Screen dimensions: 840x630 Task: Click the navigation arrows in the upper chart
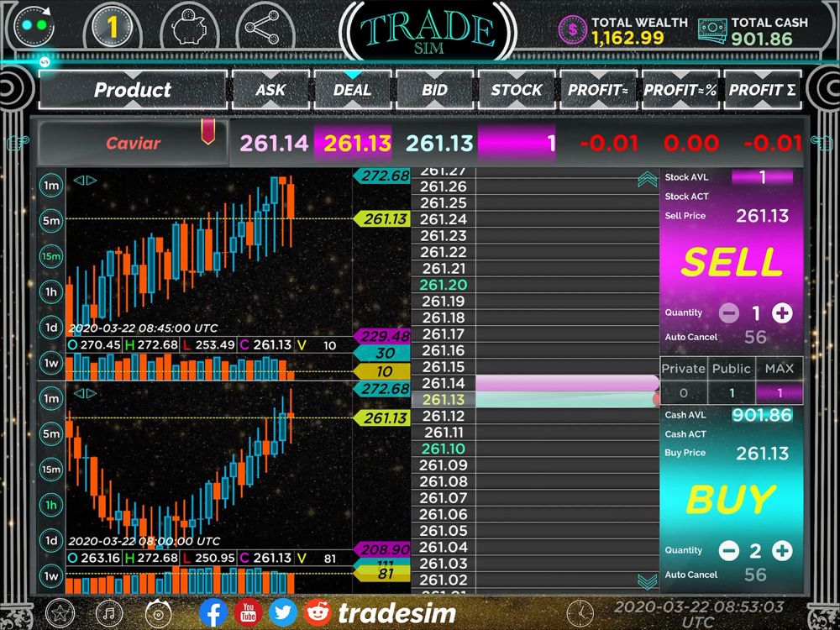click(x=85, y=181)
